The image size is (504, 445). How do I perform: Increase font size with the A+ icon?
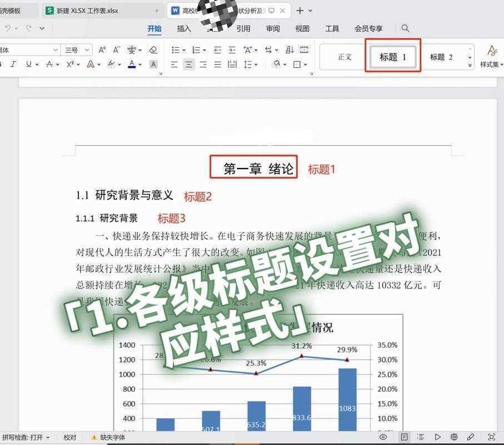tap(101, 50)
